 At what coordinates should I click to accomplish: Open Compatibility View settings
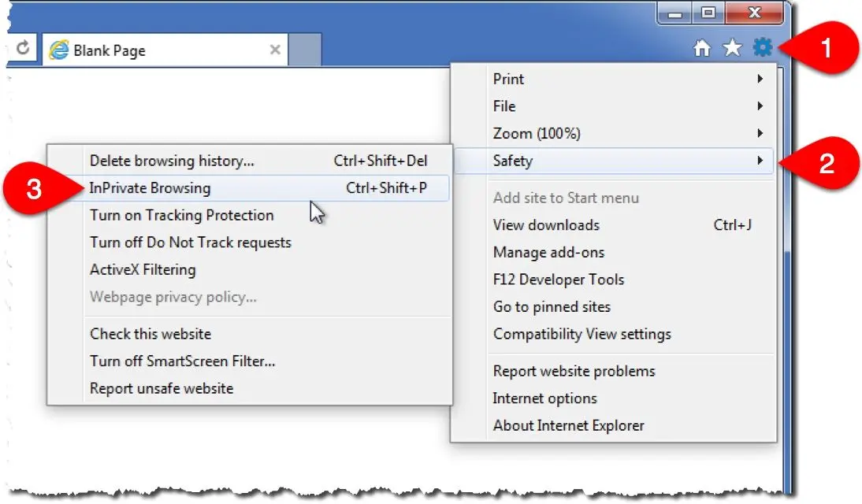click(x=614, y=334)
